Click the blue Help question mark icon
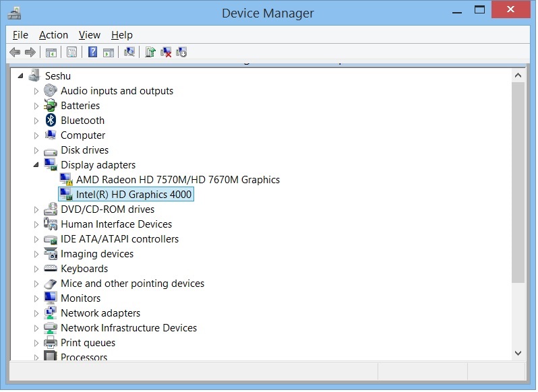538x392 pixels. pyautogui.click(x=92, y=52)
